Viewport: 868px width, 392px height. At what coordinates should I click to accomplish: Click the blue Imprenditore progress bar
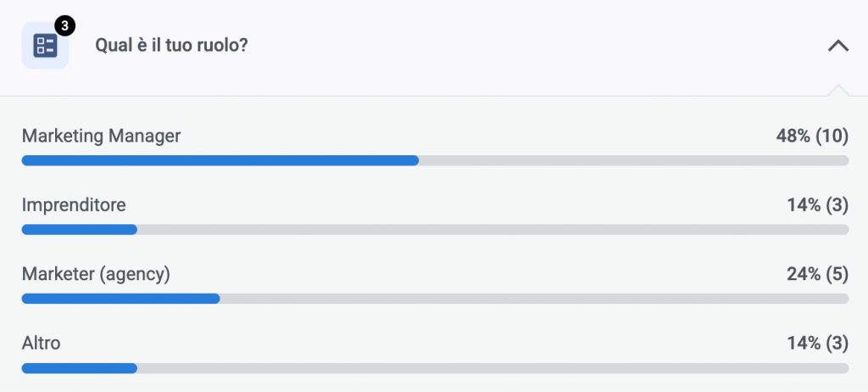pos(79,230)
